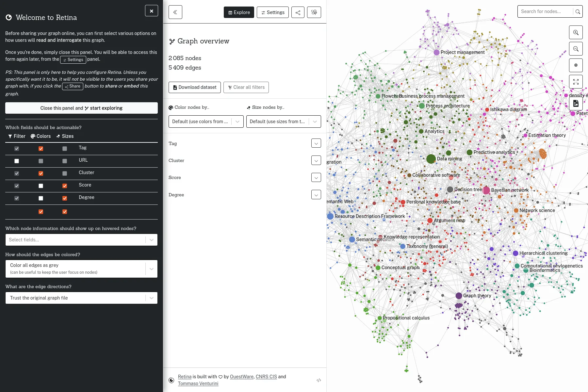This screenshot has width=588, height=392.
Task: Click the Download dataset button
Action: tap(194, 88)
